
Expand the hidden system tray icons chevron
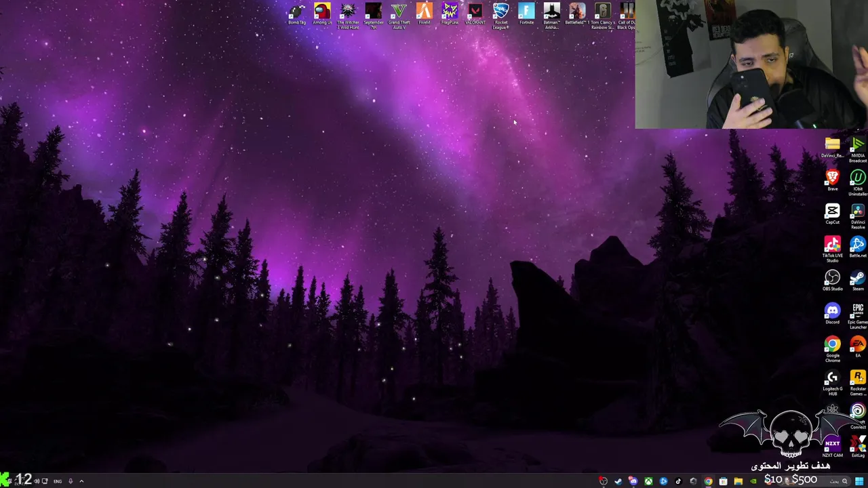tap(81, 481)
